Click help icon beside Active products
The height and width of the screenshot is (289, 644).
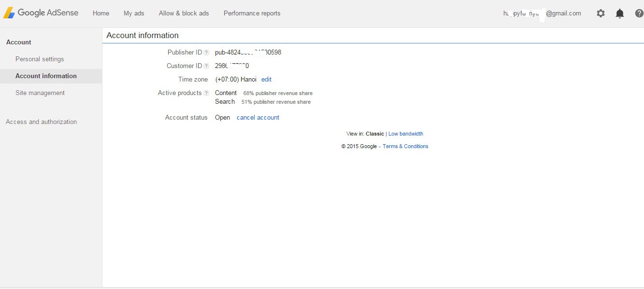click(206, 93)
